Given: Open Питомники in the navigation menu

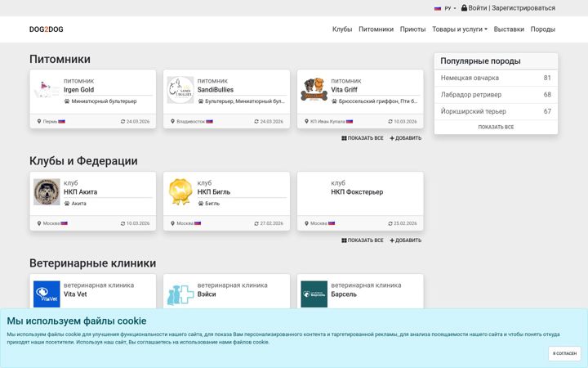Looking at the screenshot, I should pos(376,29).
